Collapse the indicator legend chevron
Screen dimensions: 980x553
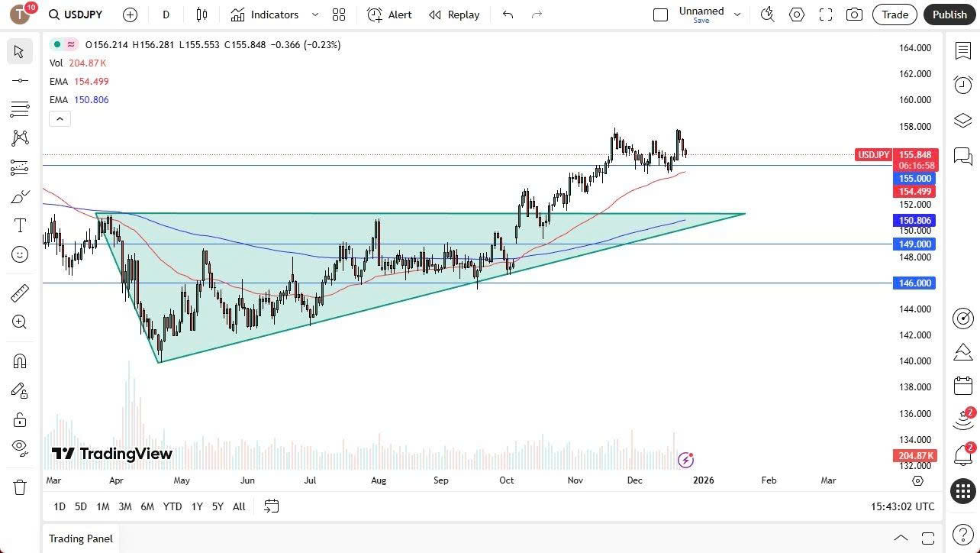coord(60,118)
